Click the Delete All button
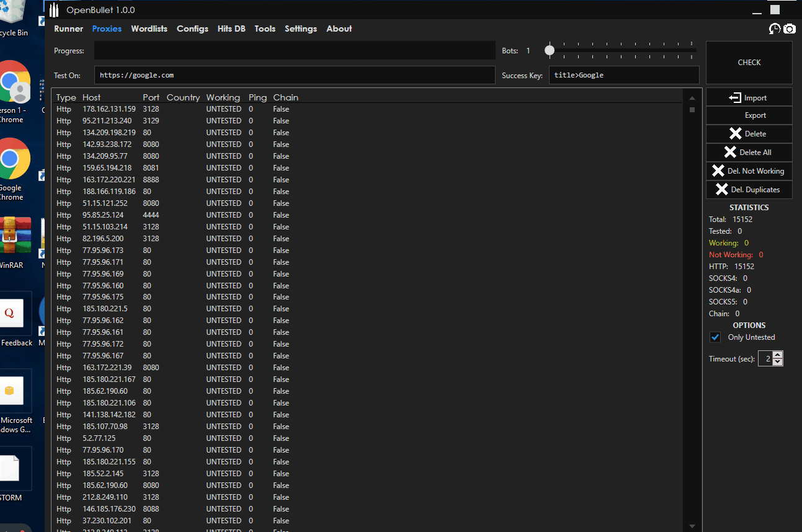802x532 pixels. coord(749,153)
